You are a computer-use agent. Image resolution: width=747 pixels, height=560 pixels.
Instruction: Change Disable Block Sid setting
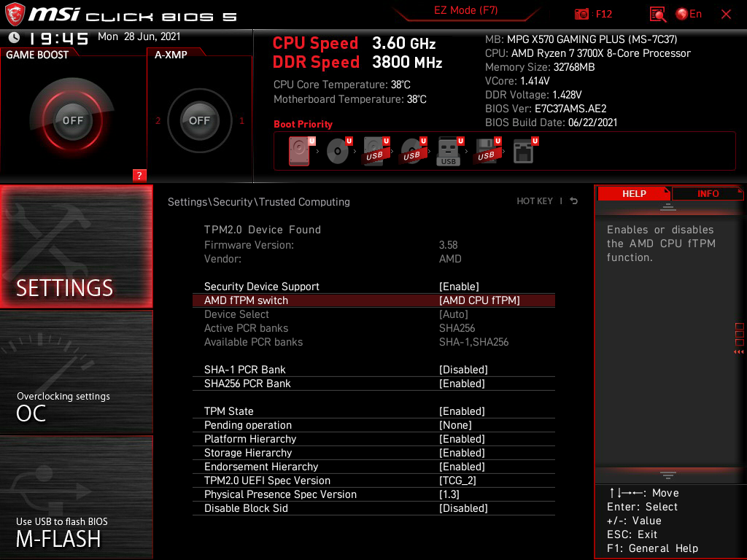(373, 507)
